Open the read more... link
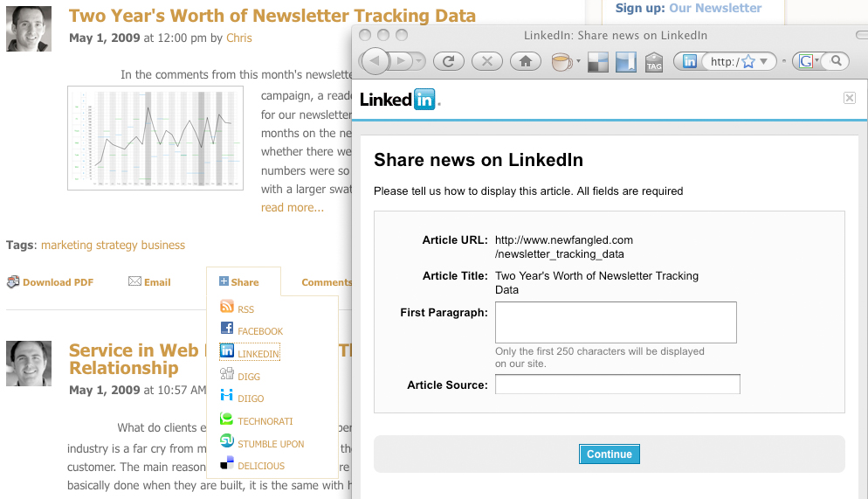 click(x=293, y=208)
